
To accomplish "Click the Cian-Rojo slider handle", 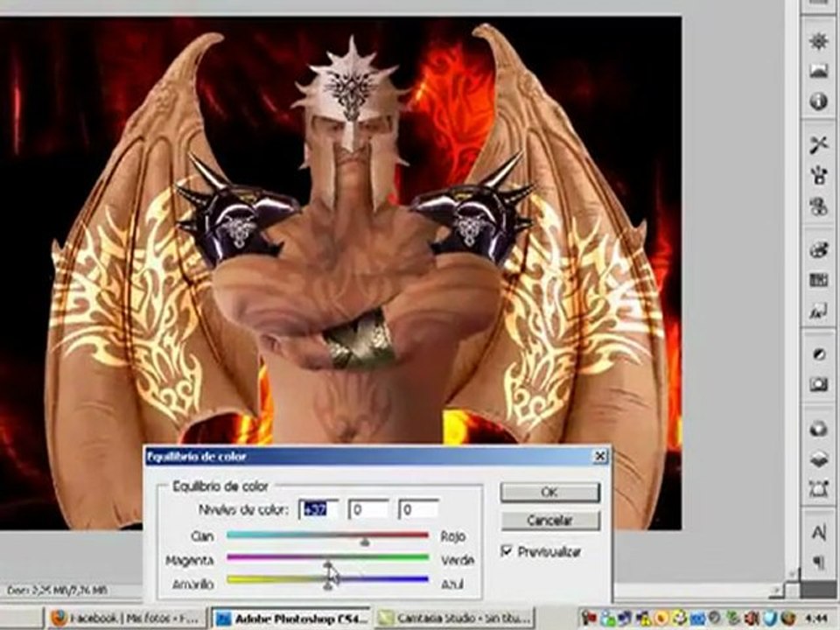I will click(x=365, y=542).
